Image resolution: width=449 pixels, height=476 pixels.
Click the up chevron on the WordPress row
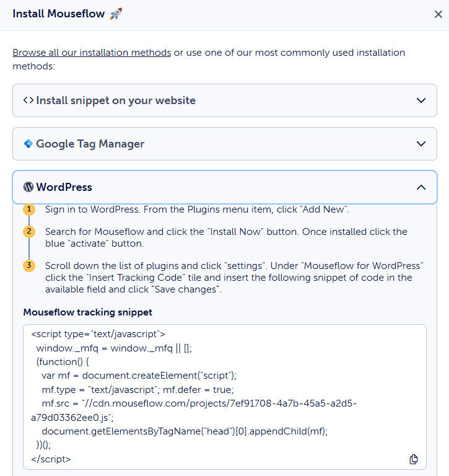coord(421,187)
